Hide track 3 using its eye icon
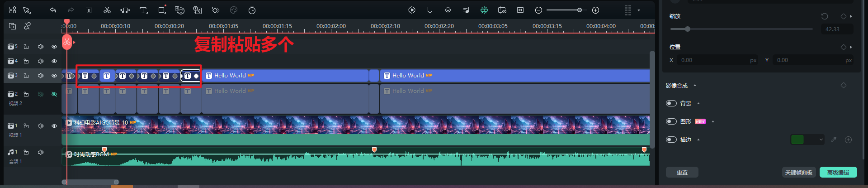Image resolution: width=868 pixels, height=188 pixels. 54,76
